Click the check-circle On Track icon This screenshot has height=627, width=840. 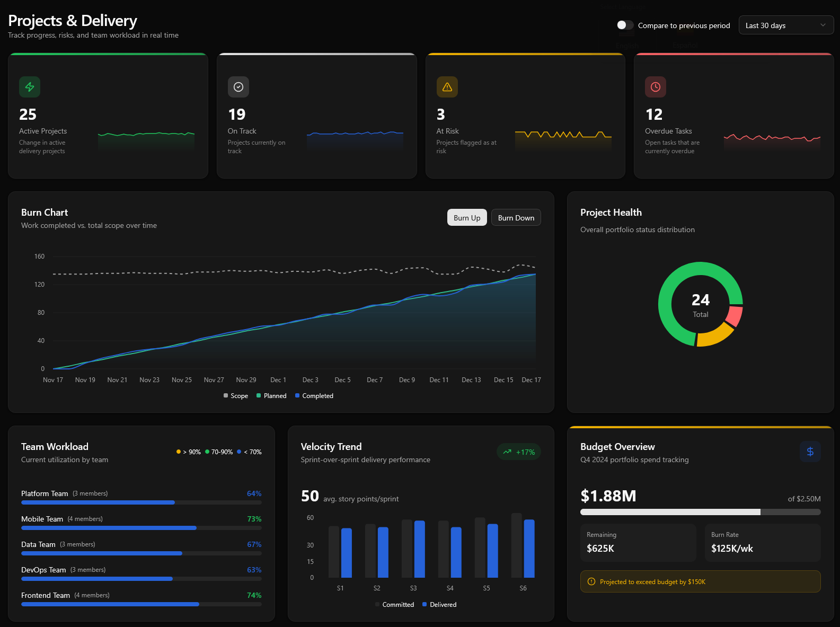tap(238, 87)
